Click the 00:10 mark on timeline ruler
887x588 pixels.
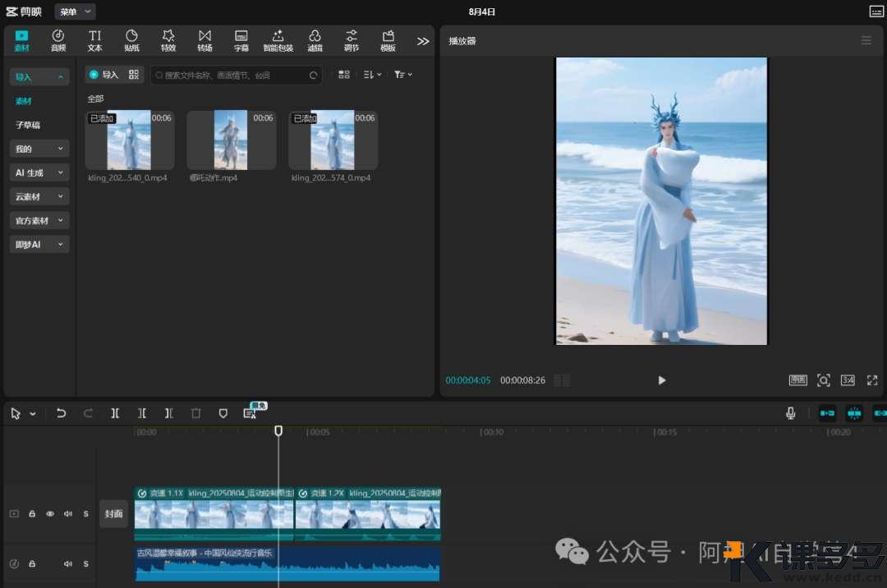click(x=492, y=433)
